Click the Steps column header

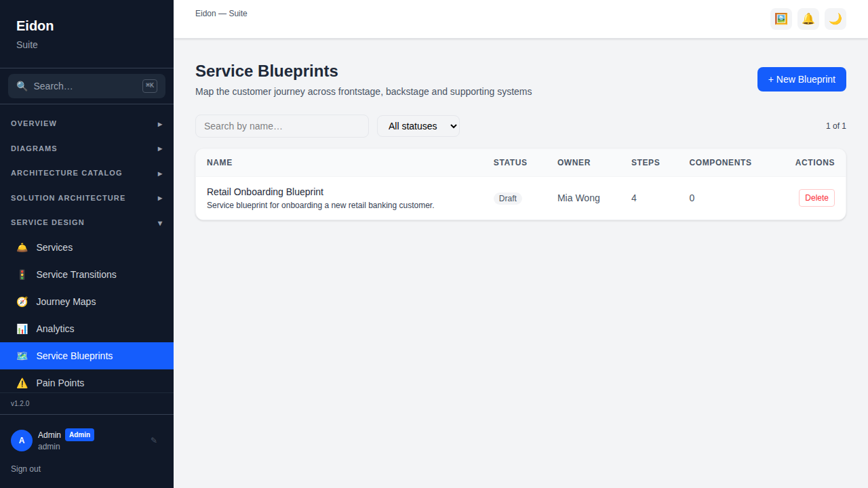tap(646, 163)
